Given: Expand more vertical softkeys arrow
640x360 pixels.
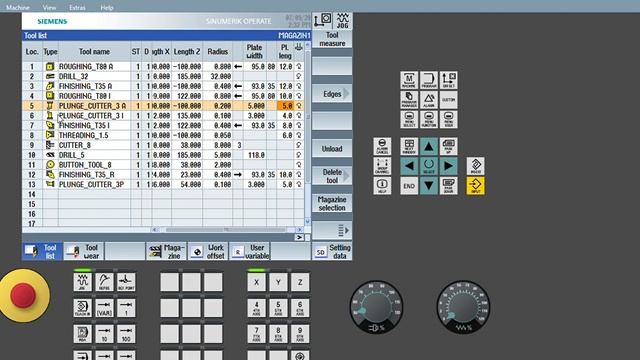Looking at the screenshot, I should [332, 231].
